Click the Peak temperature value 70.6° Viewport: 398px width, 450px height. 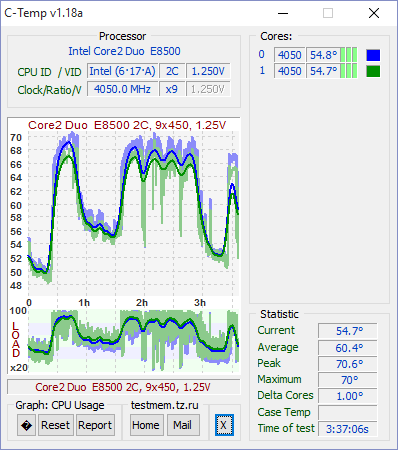click(348, 364)
